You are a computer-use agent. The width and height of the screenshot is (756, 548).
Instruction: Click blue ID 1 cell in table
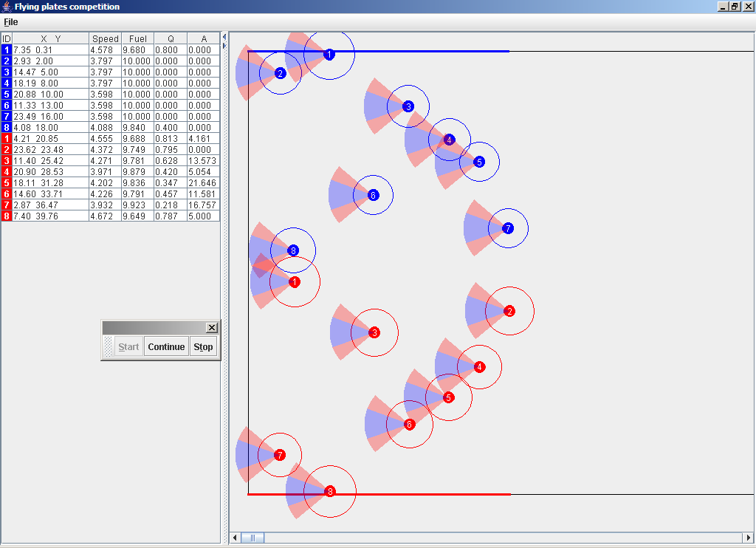tap(7, 49)
